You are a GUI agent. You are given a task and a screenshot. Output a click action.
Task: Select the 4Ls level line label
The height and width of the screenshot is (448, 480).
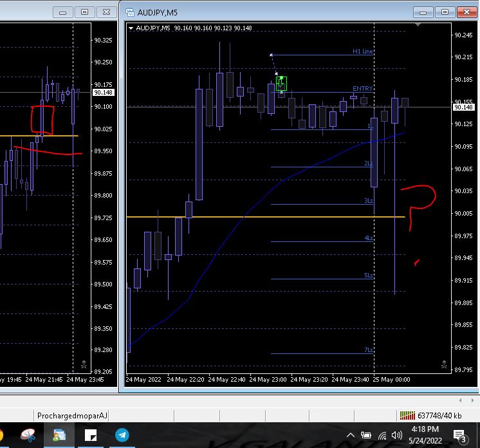pyautogui.click(x=368, y=238)
